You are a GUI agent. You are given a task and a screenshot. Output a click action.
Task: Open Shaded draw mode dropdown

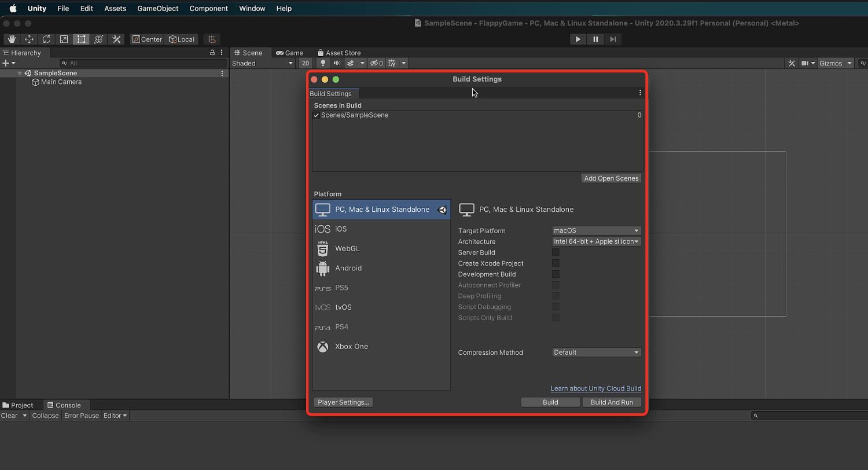[x=263, y=63]
